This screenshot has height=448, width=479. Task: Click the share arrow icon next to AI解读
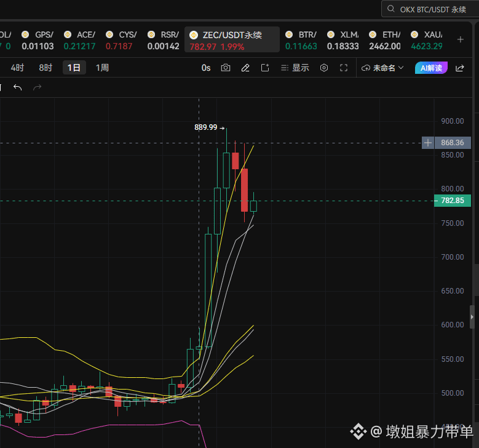tap(460, 68)
